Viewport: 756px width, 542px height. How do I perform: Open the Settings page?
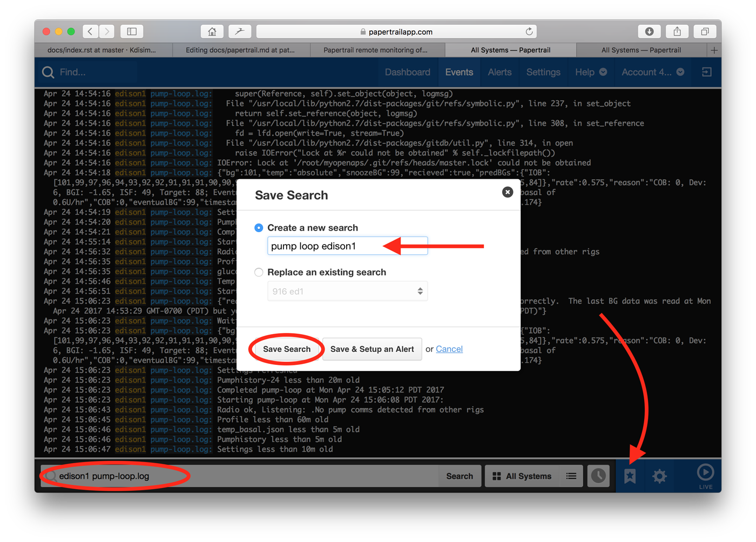coord(543,72)
